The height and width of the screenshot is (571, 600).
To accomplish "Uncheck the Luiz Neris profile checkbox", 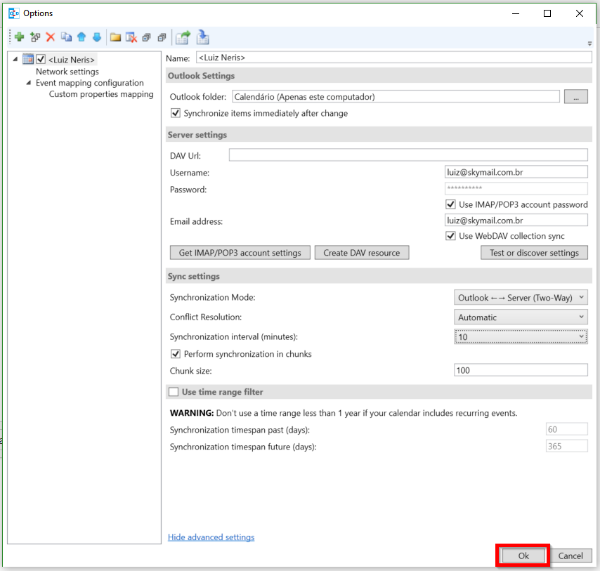I will (41, 59).
